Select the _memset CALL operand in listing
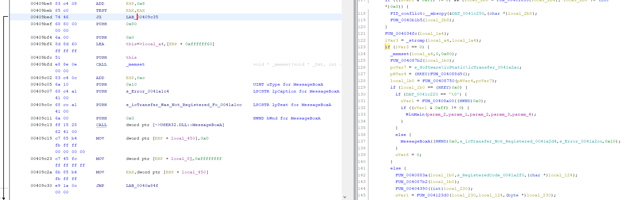 (x=135, y=64)
